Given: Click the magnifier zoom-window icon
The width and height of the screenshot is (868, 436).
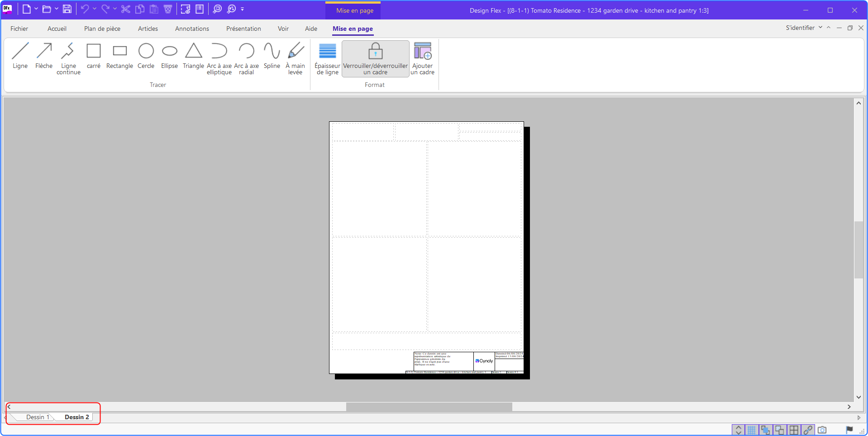Looking at the screenshot, I should point(217,9).
